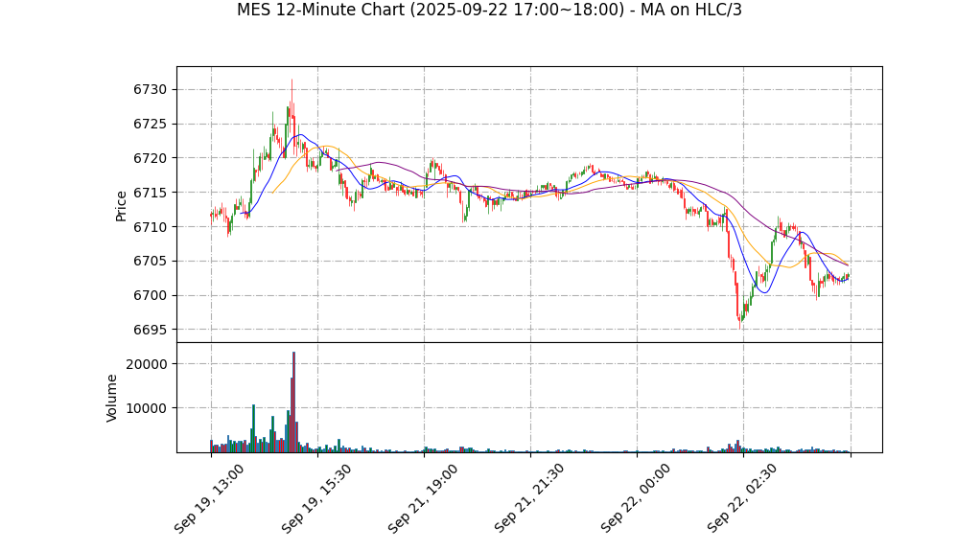Click the 6730 price axis label
The height and width of the screenshot is (551, 980).
point(150,89)
